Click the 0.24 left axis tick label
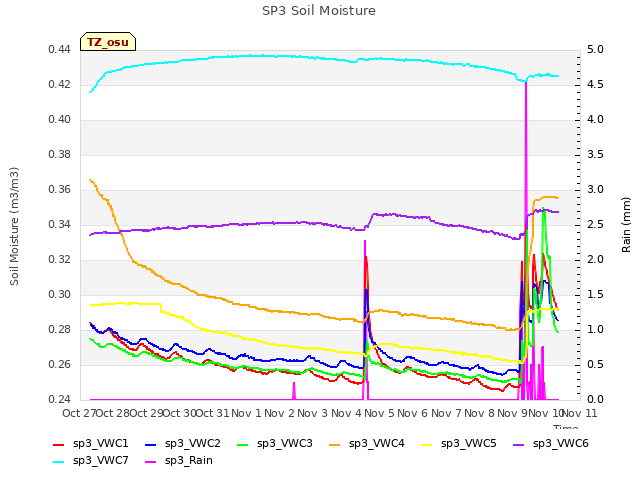 coord(59,400)
